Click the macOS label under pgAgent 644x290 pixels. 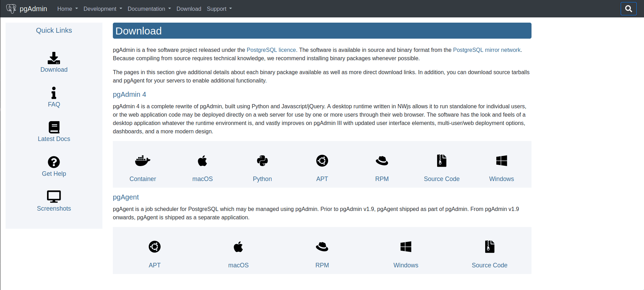point(238,265)
